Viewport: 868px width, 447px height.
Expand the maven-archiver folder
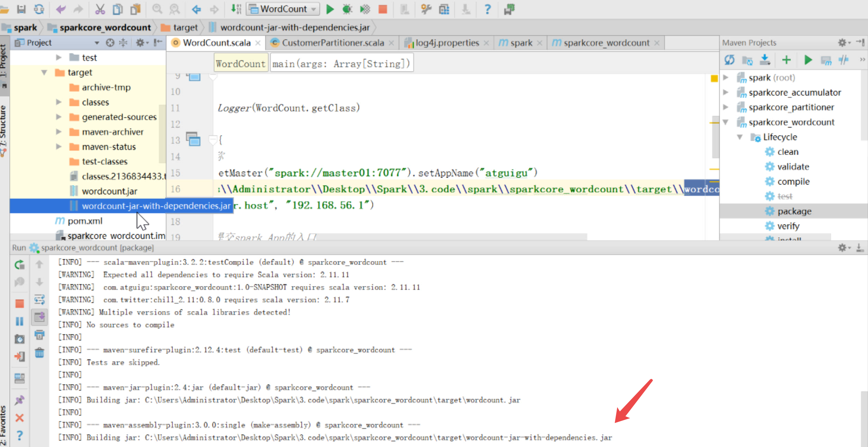pyautogui.click(x=58, y=132)
